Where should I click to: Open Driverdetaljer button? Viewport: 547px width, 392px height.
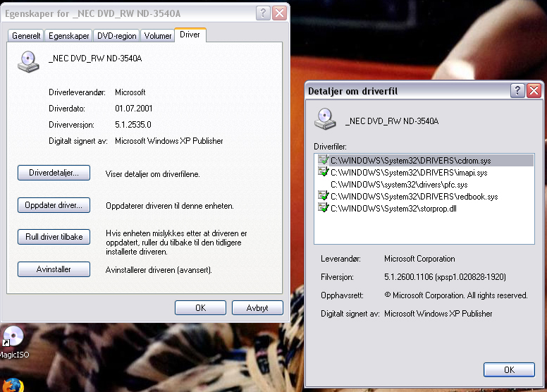click(54, 173)
